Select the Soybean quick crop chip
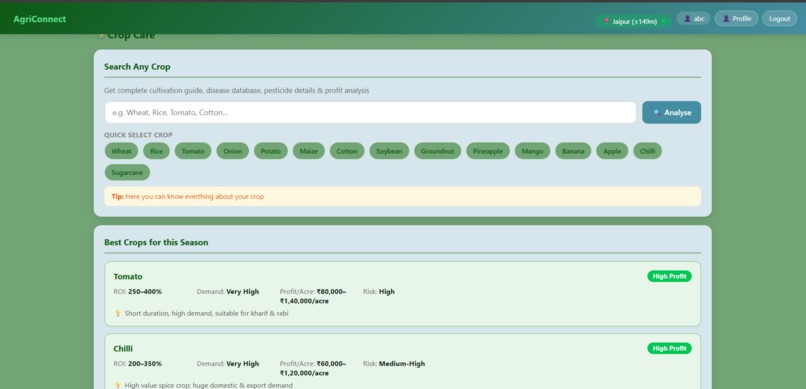The image size is (806, 389). point(389,151)
